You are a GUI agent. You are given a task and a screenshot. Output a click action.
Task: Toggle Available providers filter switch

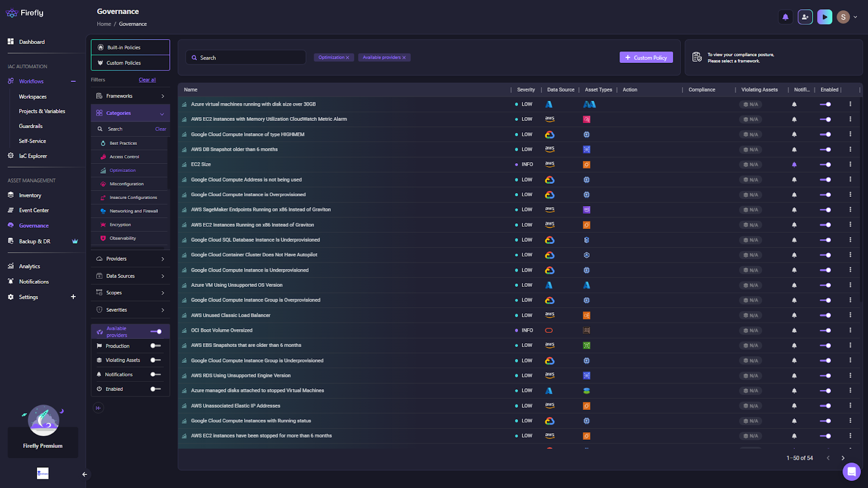(x=156, y=331)
